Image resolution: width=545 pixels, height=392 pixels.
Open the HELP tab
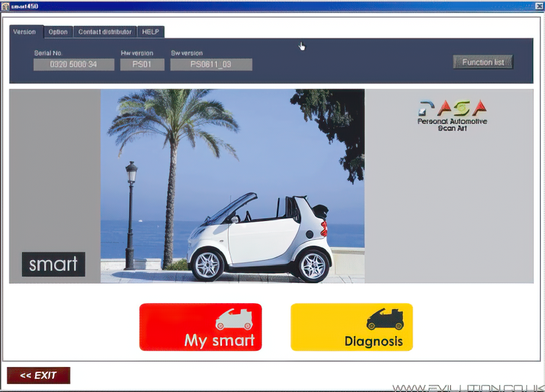click(150, 32)
